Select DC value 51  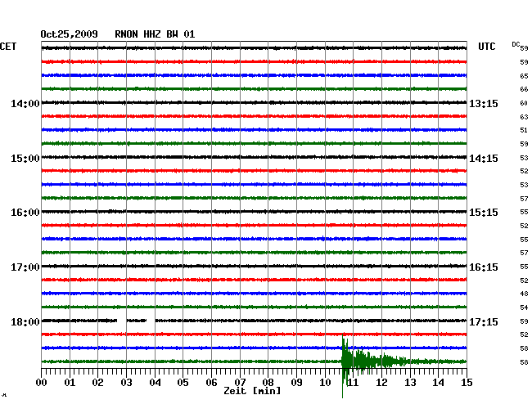(x=524, y=130)
